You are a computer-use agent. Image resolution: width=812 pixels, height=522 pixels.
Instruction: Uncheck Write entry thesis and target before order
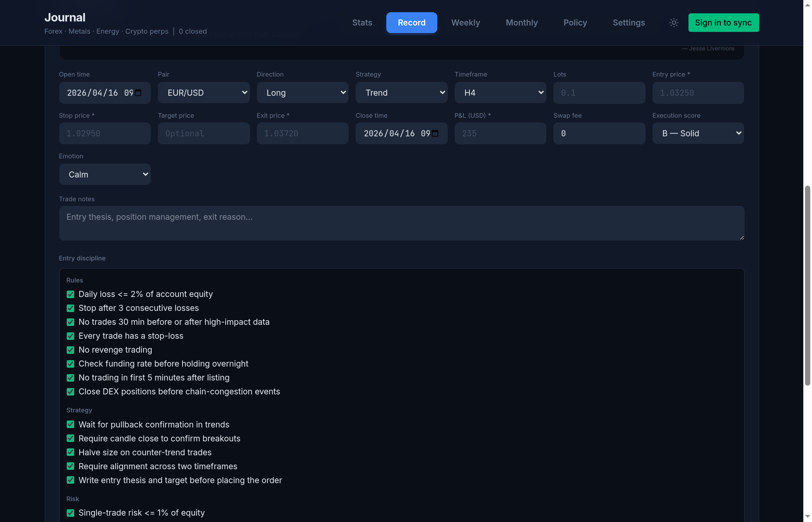coord(70,480)
